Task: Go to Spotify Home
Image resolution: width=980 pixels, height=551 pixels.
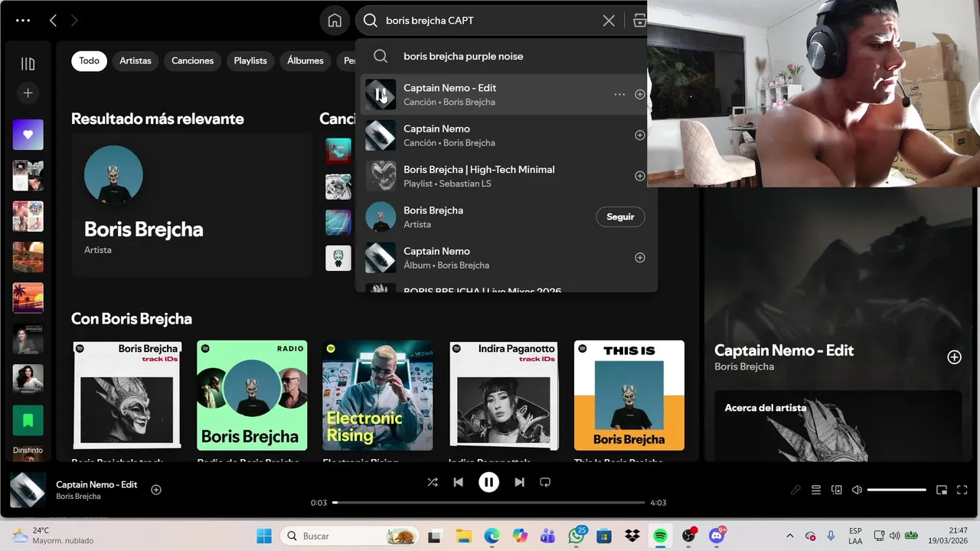Action: click(335, 21)
